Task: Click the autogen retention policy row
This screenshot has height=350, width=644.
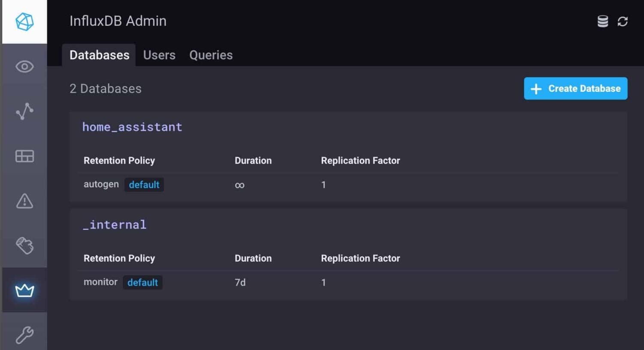Action: pos(101,184)
